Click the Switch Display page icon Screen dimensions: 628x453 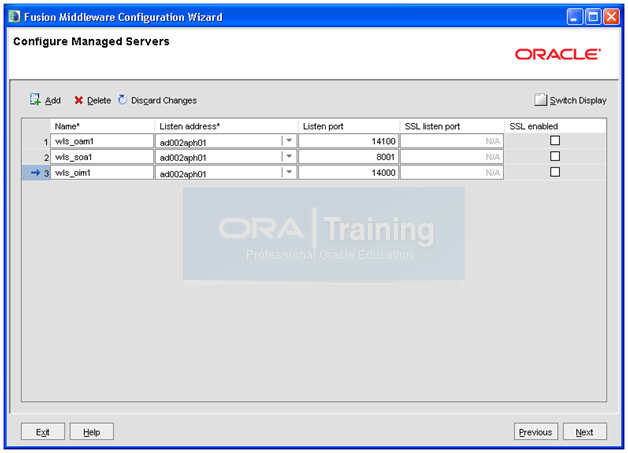pyautogui.click(x=540, y=100)
